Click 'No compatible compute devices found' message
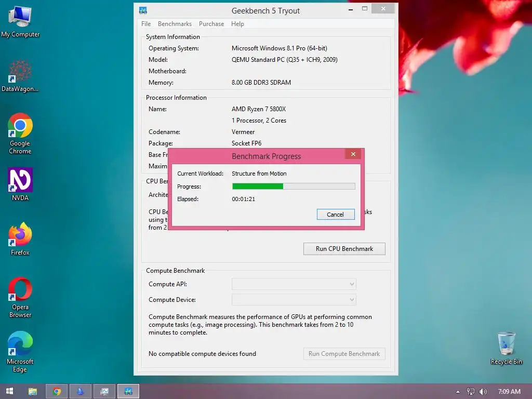The height and width of the screenshot is (399, 532). tap(202, 353)
